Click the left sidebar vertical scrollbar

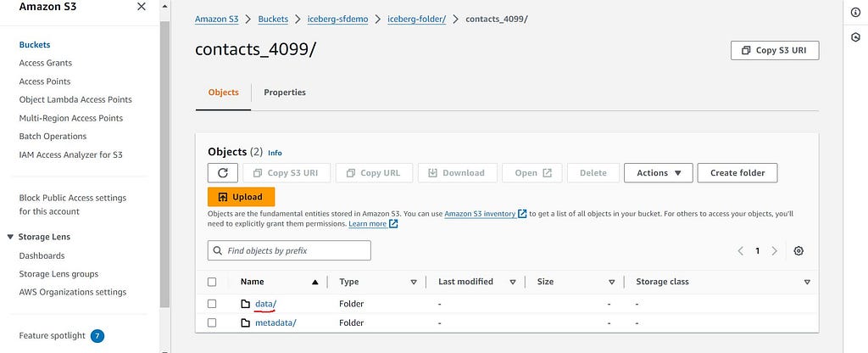[x=164, y=164]
